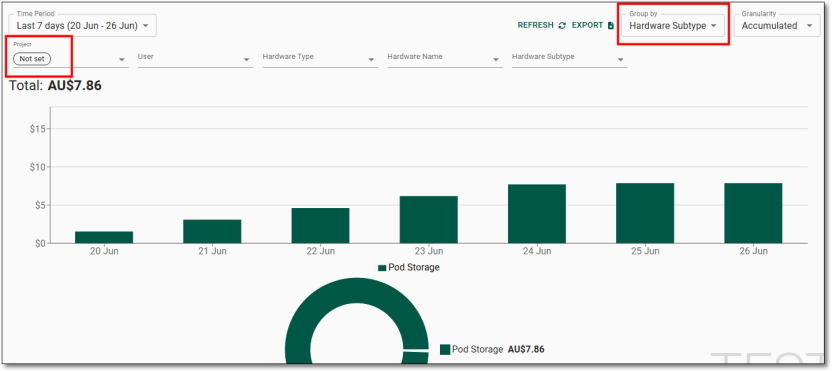Click the refresh arrows icon
Screen dimensions: 832x371
[562, 25]
